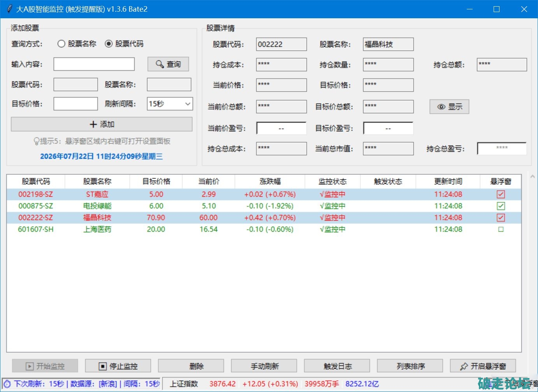This screenshot has width=538, height=392.
Task: Click the 查询 search button
Action: click(168, 64)
